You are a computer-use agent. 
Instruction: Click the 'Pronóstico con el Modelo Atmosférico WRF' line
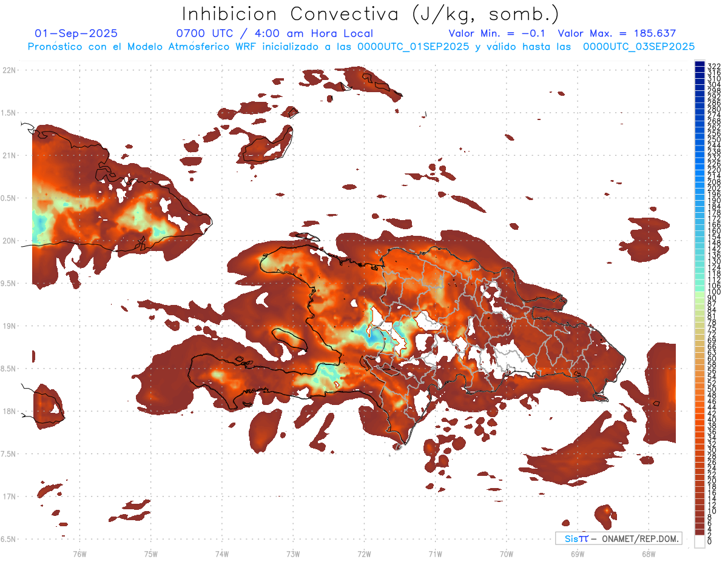[361, 46]
